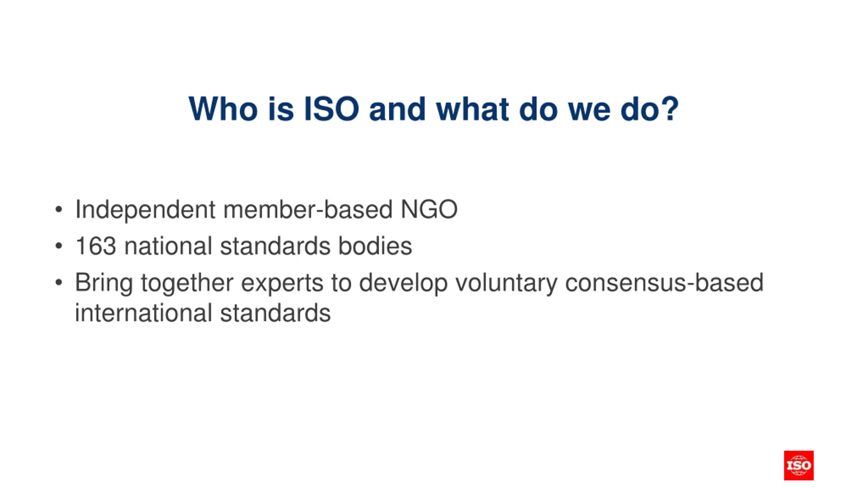Click the bullet dot before '163'

pyautogui.click(x=59, y=246)
